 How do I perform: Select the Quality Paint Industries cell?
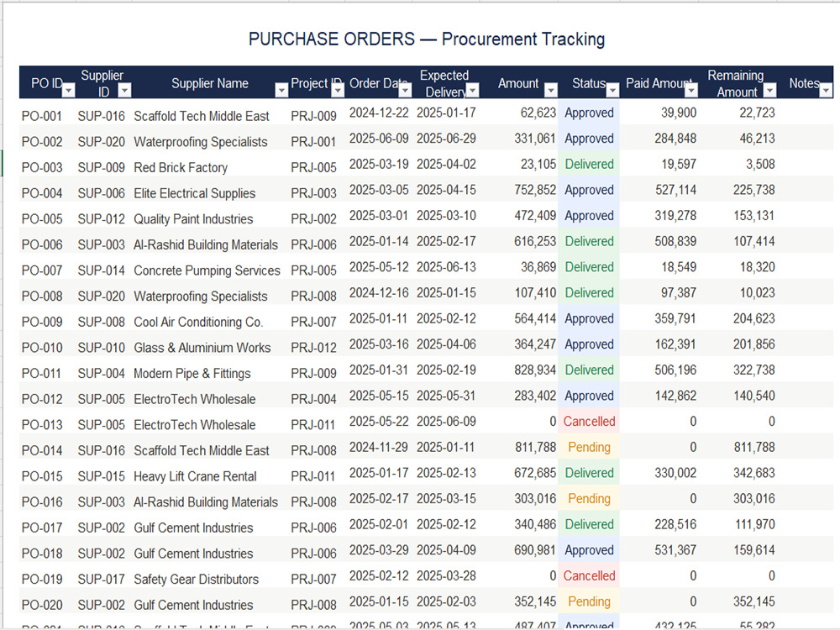click(x=193, y=219)
